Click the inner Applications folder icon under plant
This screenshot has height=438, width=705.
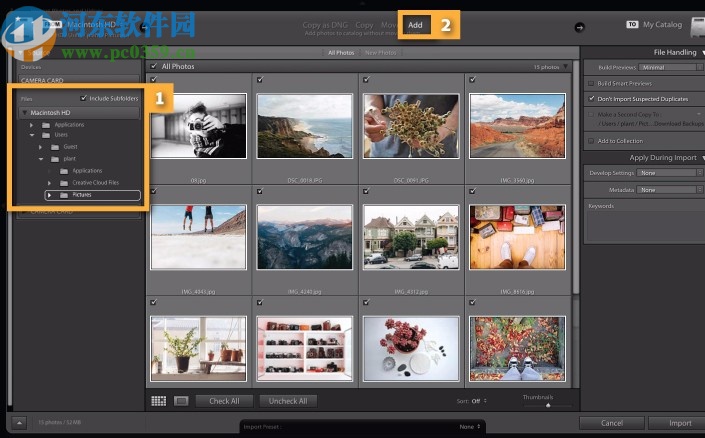pyautogui.click(x=64, y=171)
